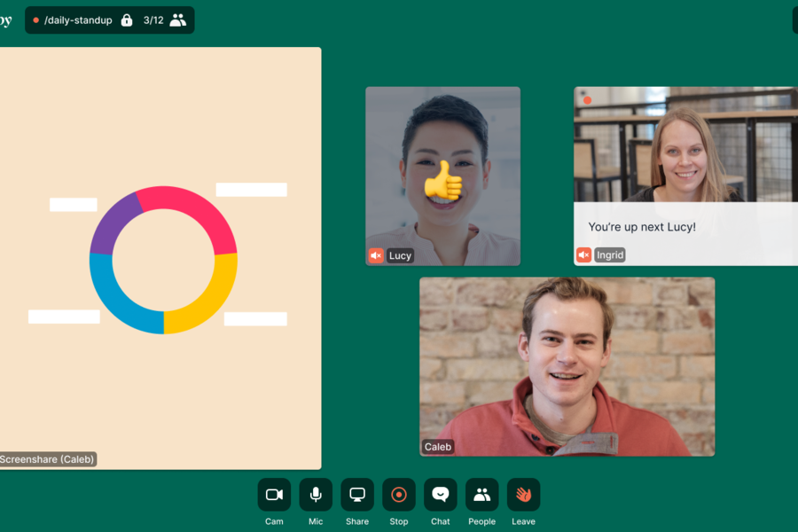798x532 pixels.
Task: Stop the recording
Action: tap(399, 495)
